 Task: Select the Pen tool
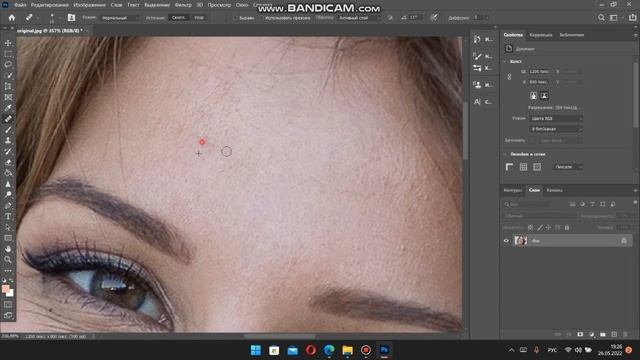pyautogui.click(x=8, y=205)
